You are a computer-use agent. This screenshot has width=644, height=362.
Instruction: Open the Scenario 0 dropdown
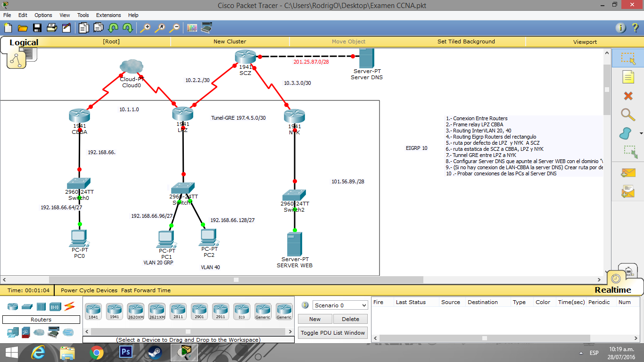point(340,305)
